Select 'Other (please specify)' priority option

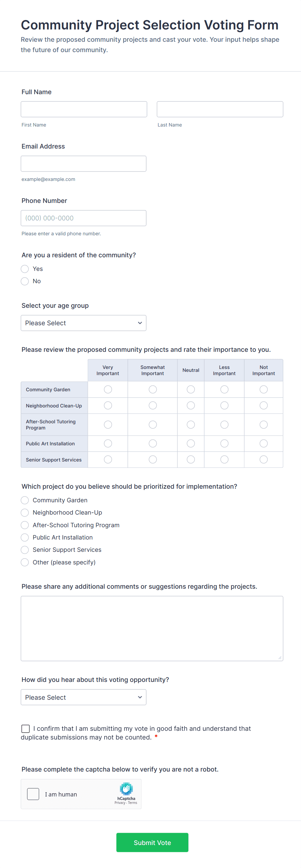pyautogui.click(x=25, y=562)
